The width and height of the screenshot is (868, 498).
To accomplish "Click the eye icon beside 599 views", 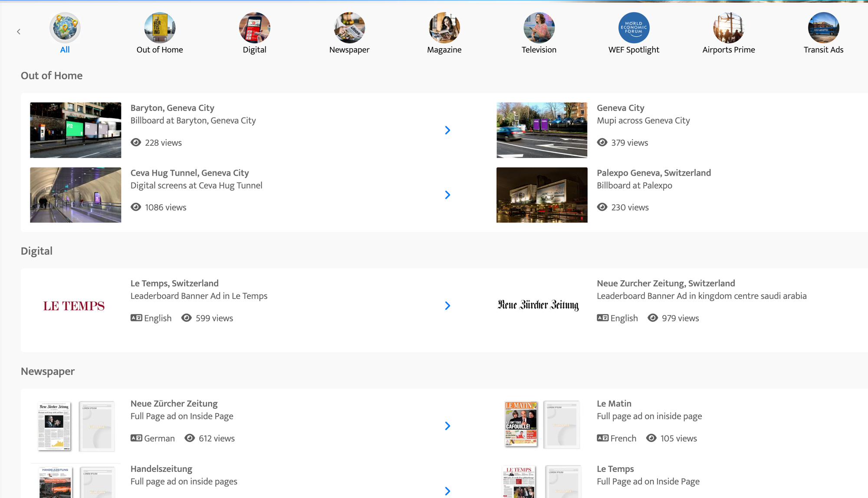I will pyautogui.click(x=186, y=318).
